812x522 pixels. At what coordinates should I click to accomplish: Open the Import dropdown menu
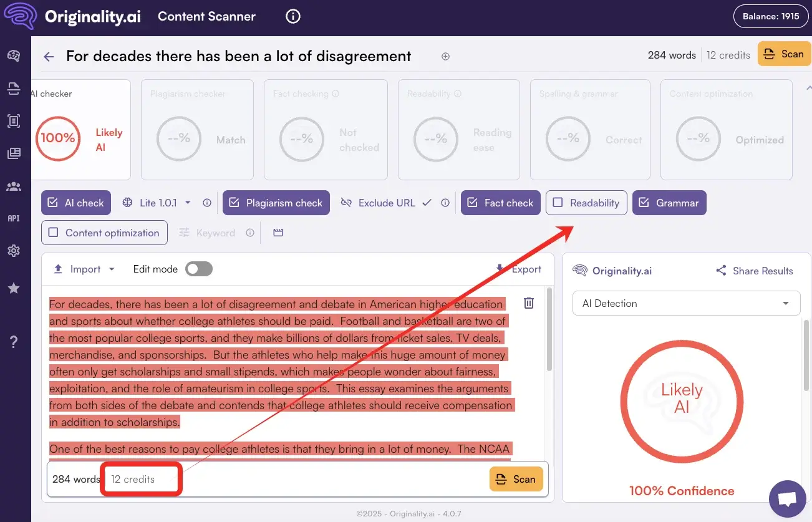[x=84, y=269]
